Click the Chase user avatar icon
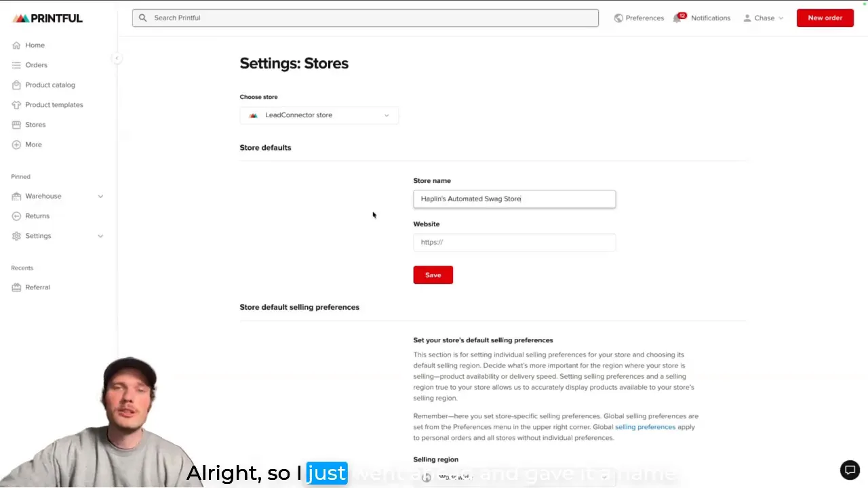This screenshot has width=868, height=488. (x=747, y=18)
